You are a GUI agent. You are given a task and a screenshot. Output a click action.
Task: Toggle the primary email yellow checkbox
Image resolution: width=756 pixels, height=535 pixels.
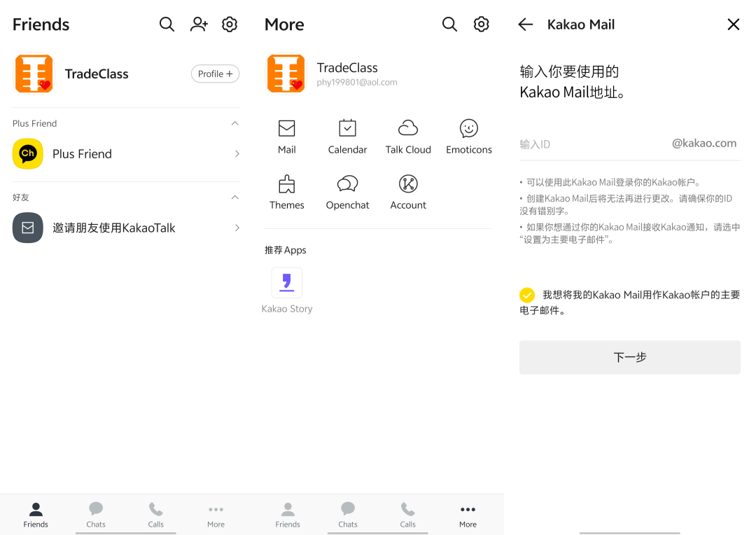pos(527,295)
